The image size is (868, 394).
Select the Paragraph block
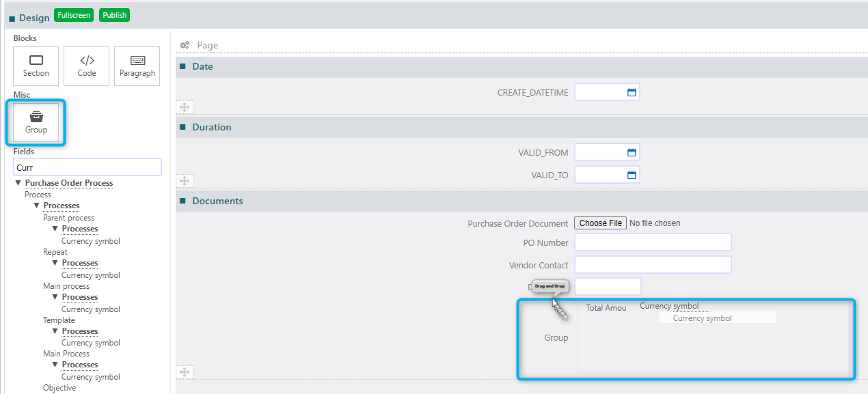[137, 66]
